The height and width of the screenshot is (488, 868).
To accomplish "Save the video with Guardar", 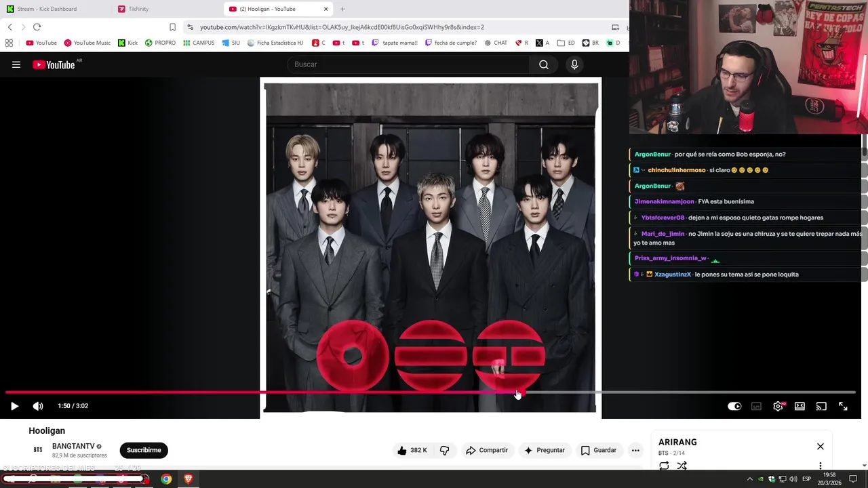I will (599, 450).
